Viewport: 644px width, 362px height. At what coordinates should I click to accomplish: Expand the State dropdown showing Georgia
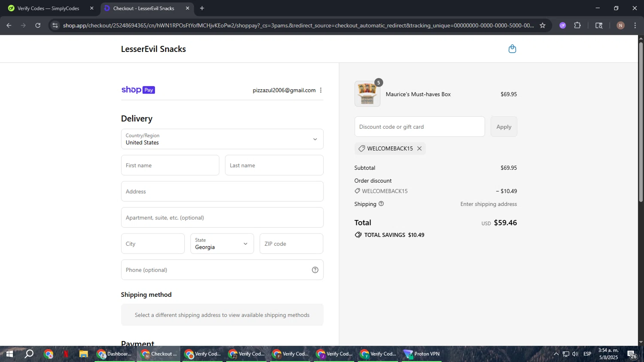tap(222, 244)
